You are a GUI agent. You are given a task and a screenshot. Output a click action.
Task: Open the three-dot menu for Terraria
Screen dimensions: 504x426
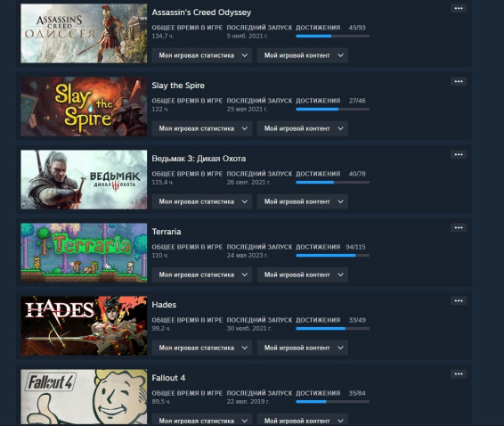coord(459,228)
